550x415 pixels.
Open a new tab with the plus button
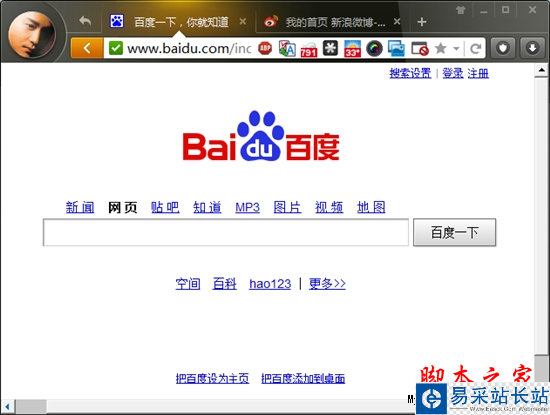422,22
